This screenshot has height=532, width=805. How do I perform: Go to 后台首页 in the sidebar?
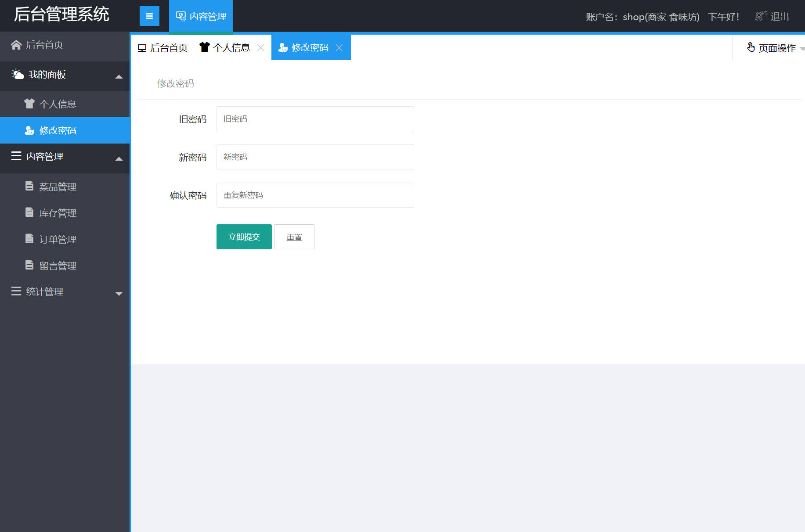(x=65, y=45)
